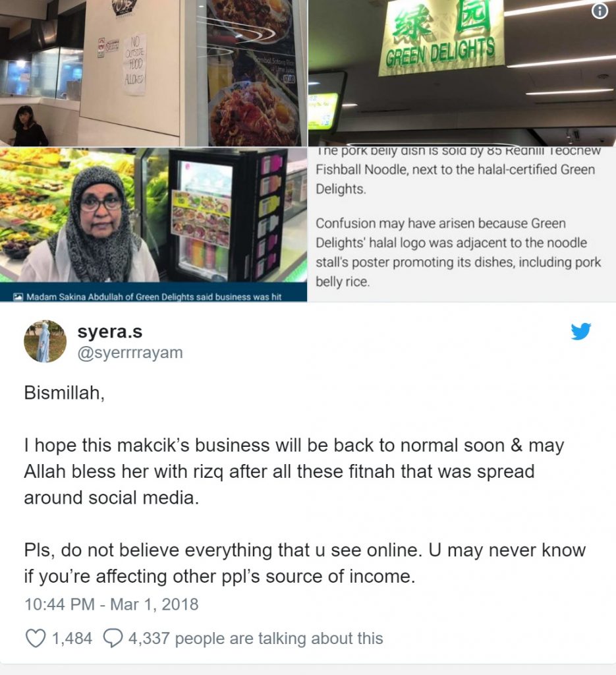Open the 10:44 PM - Mar 1, 2018 timestamp
This screenshot has height=675, width=616.
[111, 604]
